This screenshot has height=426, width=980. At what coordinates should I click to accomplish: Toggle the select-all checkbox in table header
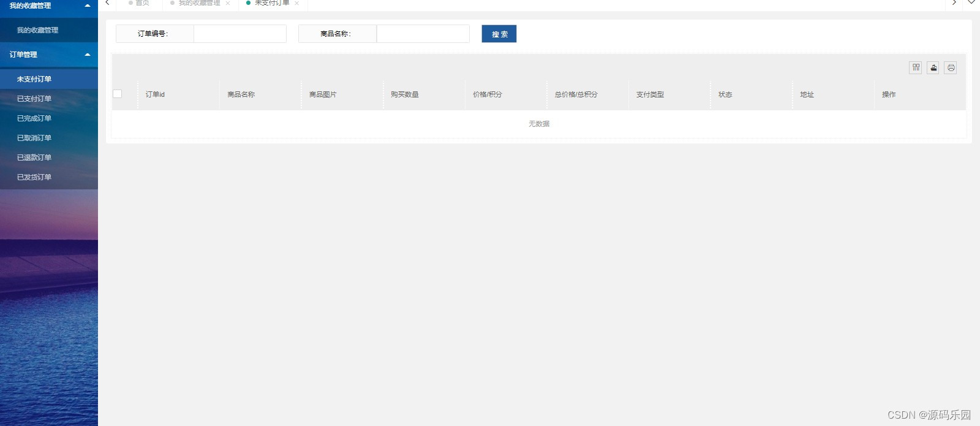[118, 94]
